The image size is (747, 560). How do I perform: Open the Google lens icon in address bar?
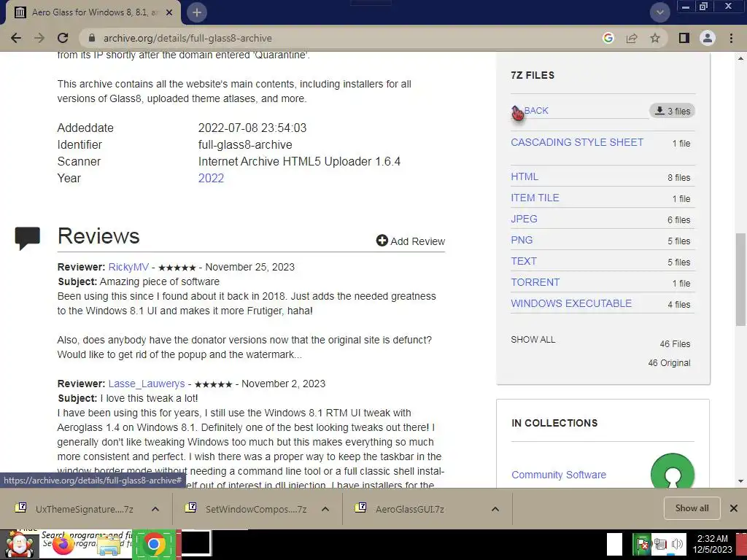point(608,38)
